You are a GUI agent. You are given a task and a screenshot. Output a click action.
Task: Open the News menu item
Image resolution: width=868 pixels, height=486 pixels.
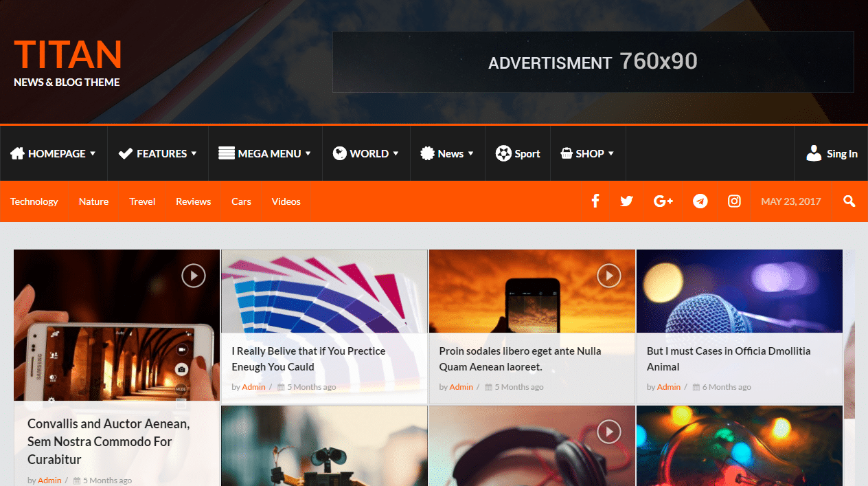click(x=447, y=153)
